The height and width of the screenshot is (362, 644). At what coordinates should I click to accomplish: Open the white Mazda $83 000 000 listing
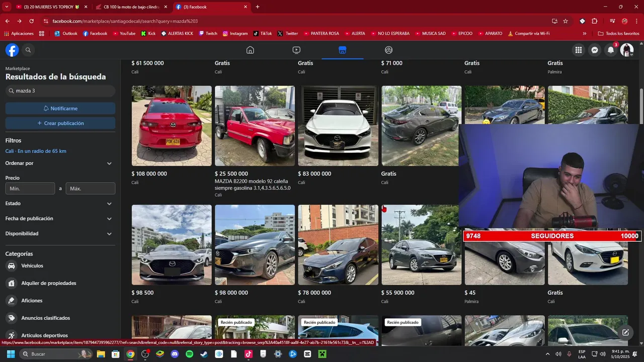point(338,126)
